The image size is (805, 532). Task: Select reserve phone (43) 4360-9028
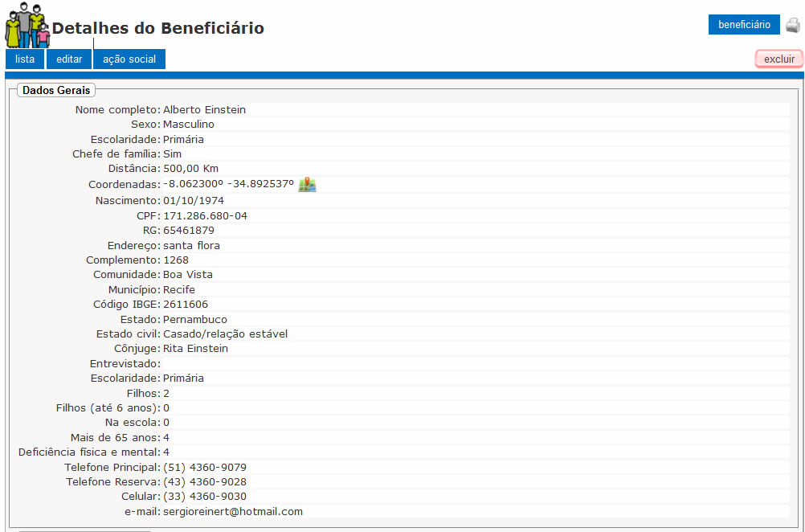(205, 481)
